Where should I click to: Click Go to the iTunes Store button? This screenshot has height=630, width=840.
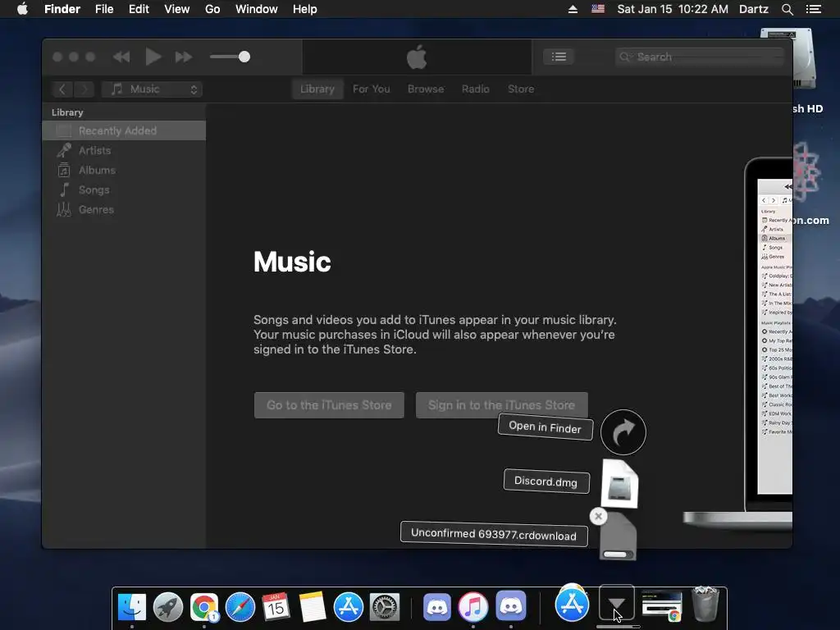pos(329,405)
